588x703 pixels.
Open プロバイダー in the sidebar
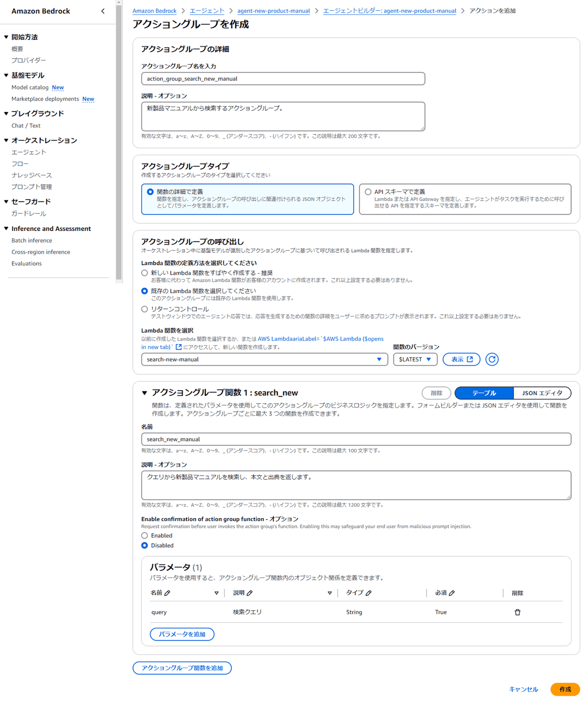pyautogui.click(x=29, y=60)
